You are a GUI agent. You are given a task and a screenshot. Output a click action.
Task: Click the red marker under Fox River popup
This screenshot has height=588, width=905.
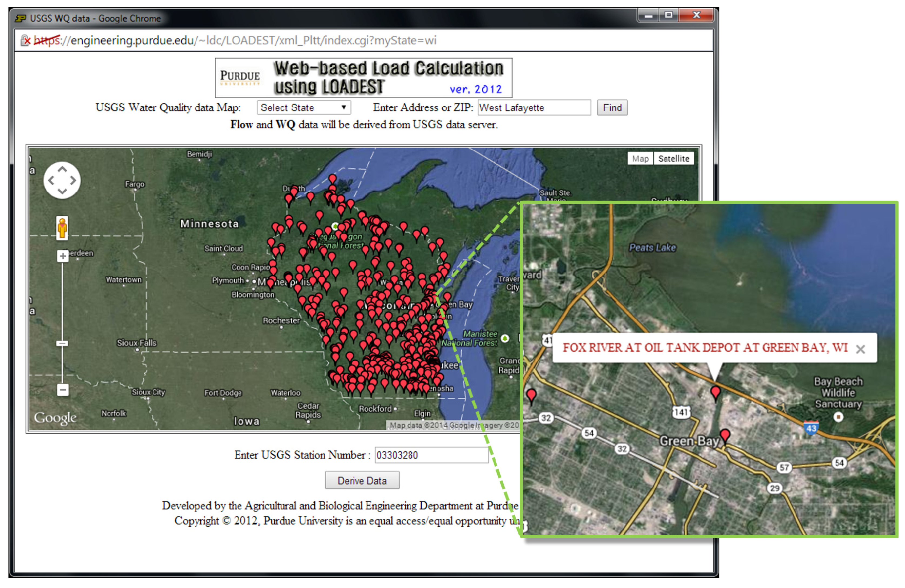(716, 392)
